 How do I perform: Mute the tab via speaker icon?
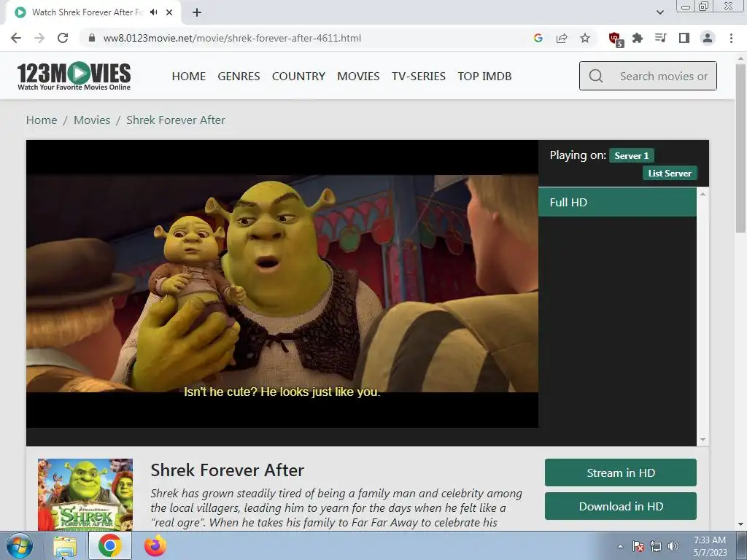pos(153,12)
